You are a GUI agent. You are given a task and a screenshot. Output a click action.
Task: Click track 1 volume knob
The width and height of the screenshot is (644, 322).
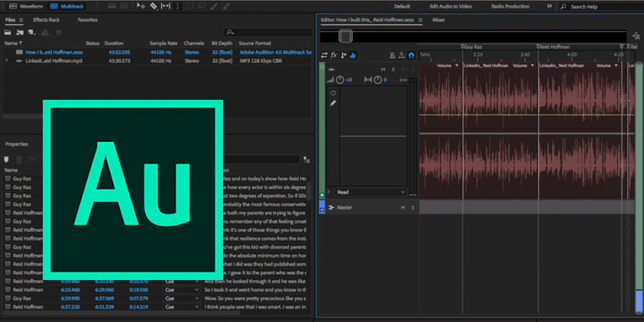(x=340, y=80)
